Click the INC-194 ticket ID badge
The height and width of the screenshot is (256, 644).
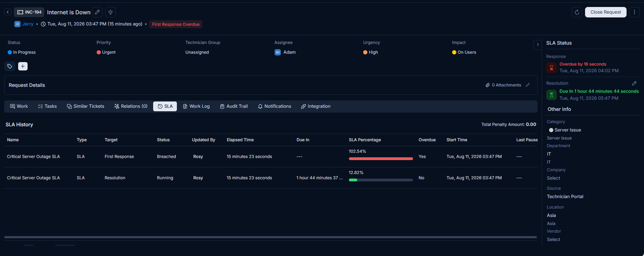(x=29, y=12)
